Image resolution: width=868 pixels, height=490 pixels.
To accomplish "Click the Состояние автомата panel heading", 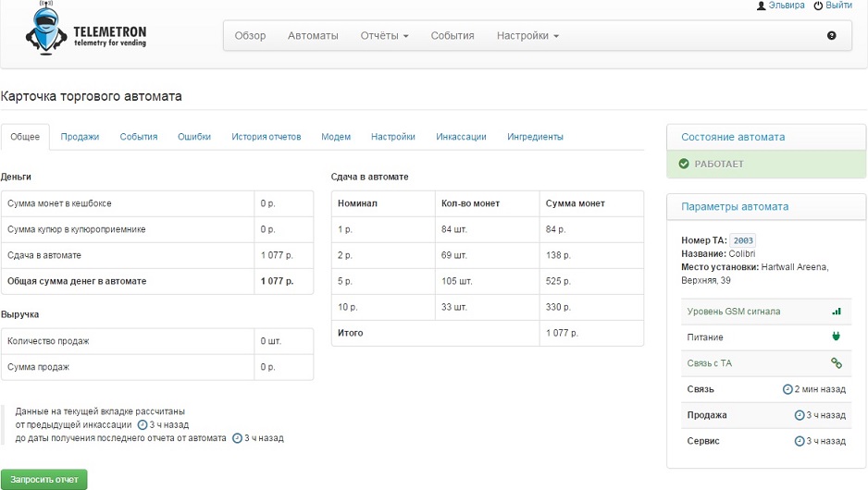I will pos(733,137).
